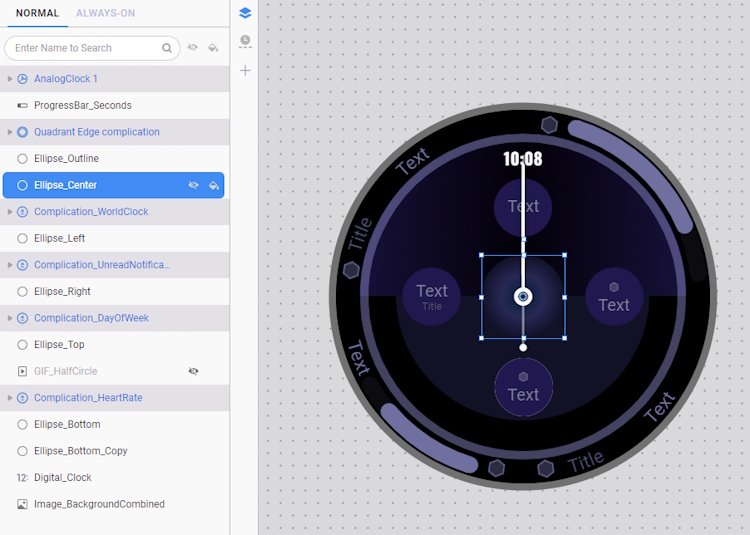Switch to the NORMAL tab
This screenshot has width=750, height=535.
pyautogui.click(x=37, y=13)
